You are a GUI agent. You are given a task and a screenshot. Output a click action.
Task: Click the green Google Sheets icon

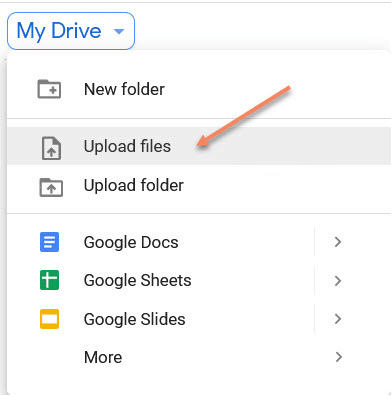tap(49, 280)
